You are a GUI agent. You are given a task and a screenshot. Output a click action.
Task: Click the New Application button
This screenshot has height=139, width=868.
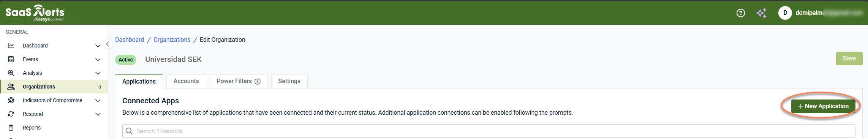(823, 106)
